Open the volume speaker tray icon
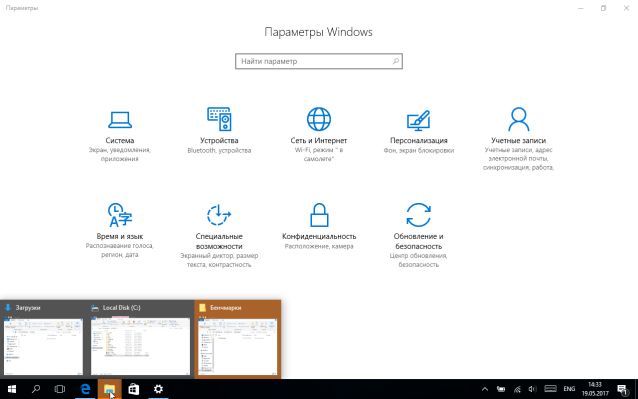The height and width of the screenshot is (399, 638). click(532, 389)
